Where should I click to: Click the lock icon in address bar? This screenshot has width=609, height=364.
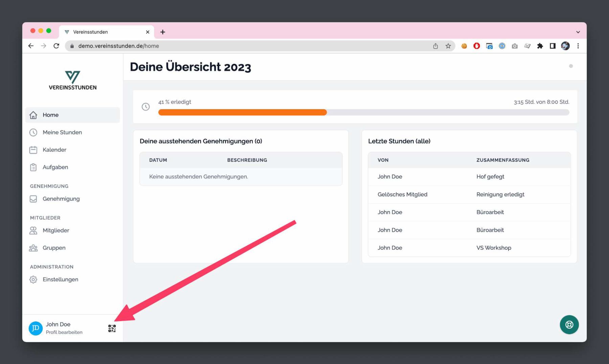(72, 46)
